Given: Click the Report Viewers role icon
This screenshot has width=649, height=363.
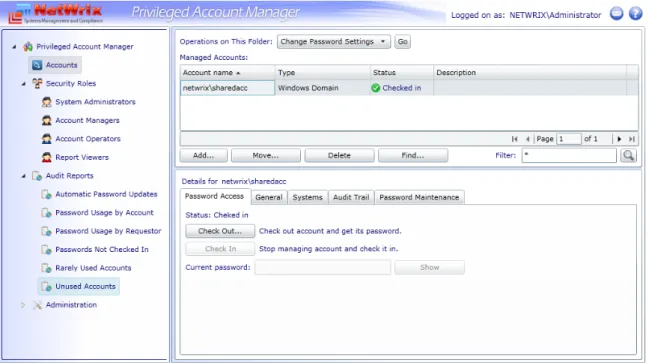Looking at the screenshot, I should pos(47,157).
